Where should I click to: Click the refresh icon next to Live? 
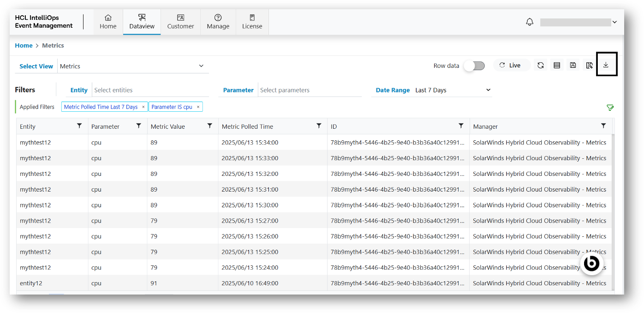tap(541, 66)
